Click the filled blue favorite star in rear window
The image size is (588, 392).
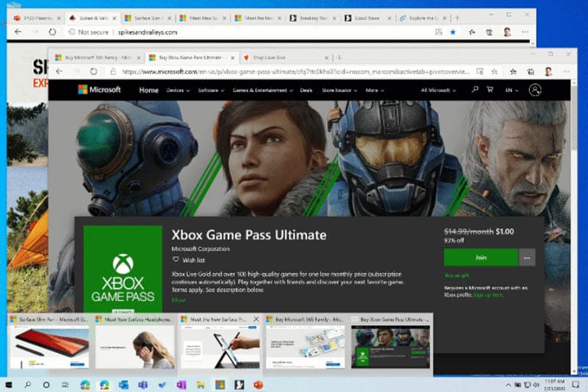(453, 32)
